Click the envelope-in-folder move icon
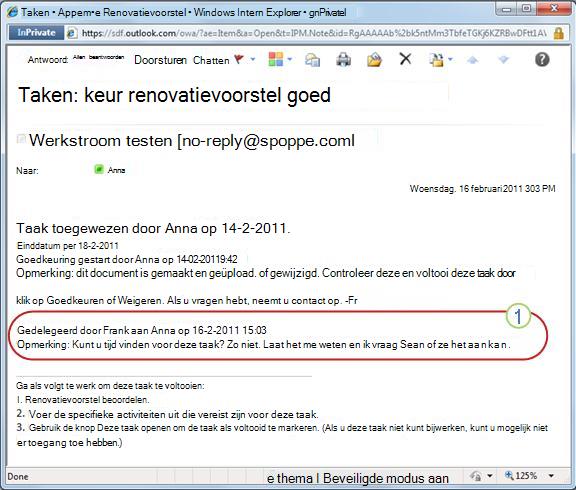 coord(374,60)
